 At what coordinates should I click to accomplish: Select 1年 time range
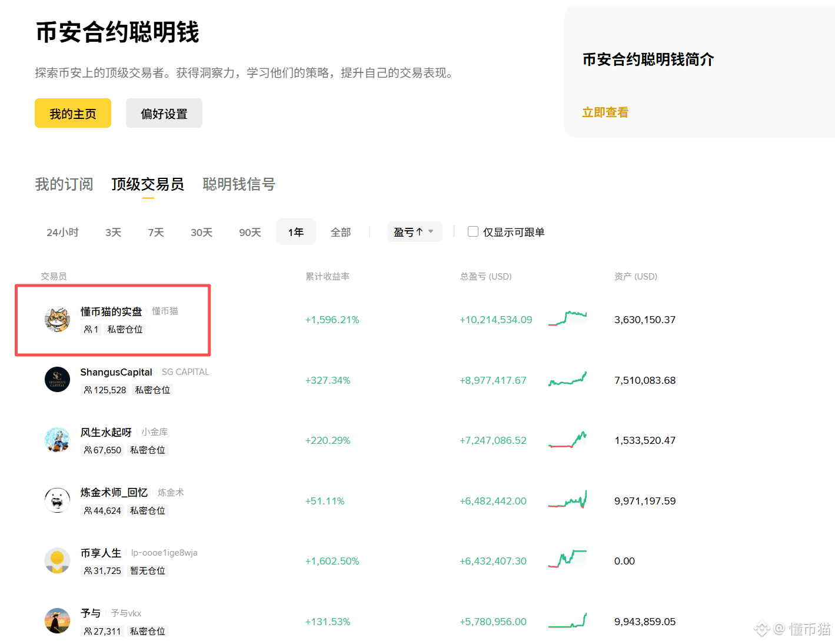296,233
